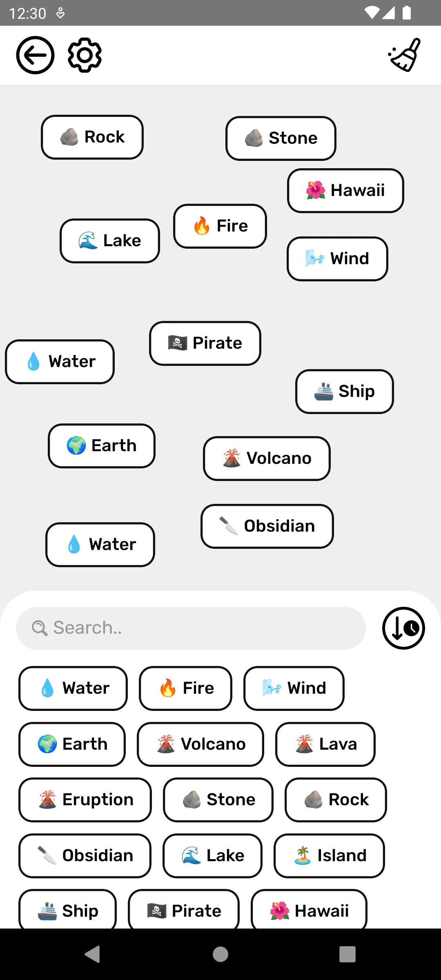Choose the Island element button

tap(329, 855)
